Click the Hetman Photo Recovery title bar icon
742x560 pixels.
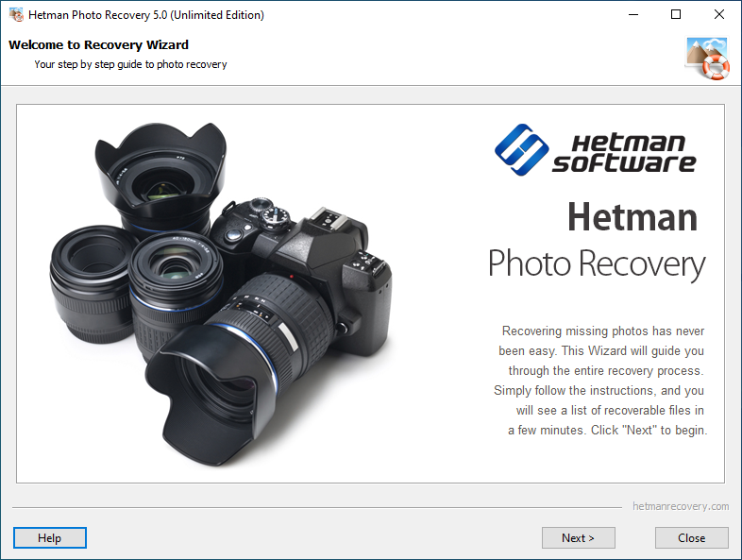[x=16, y=15]
